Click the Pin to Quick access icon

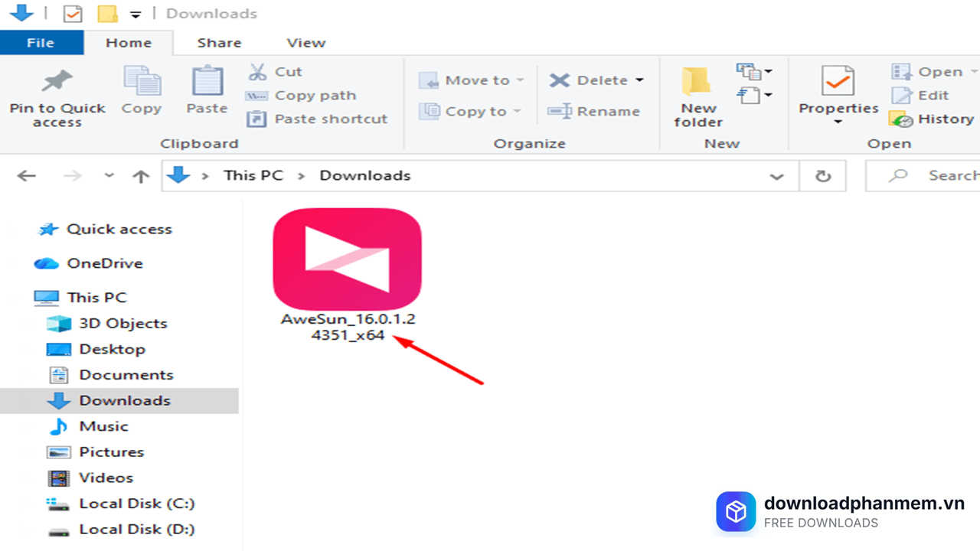coord(57,83)
